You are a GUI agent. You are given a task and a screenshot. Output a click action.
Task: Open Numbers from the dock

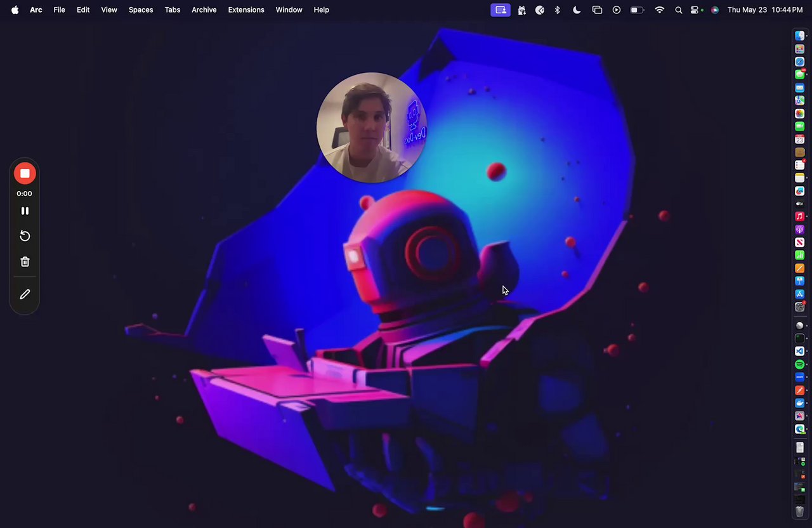tap(800, 254)
